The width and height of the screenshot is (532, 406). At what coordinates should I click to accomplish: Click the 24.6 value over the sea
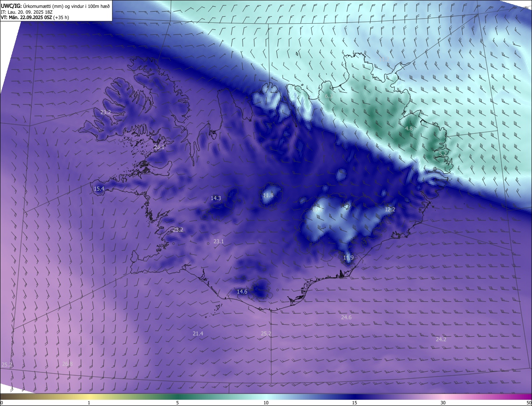pyautogui.click(x=346, y=318)
